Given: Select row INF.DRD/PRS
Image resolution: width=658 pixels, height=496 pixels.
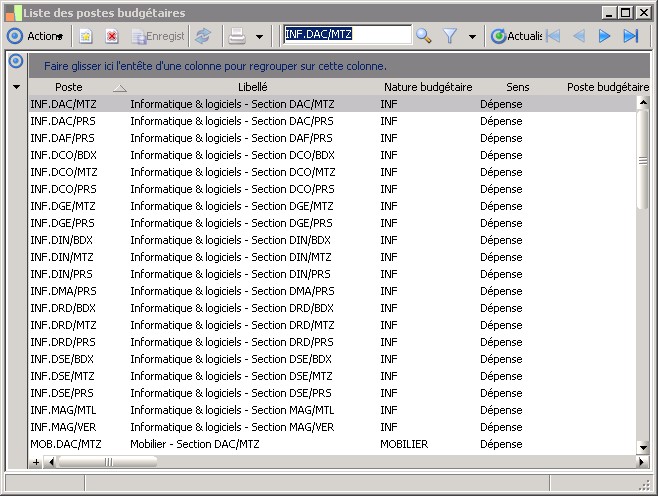Looking at the screenshot, I should (333, 342).
